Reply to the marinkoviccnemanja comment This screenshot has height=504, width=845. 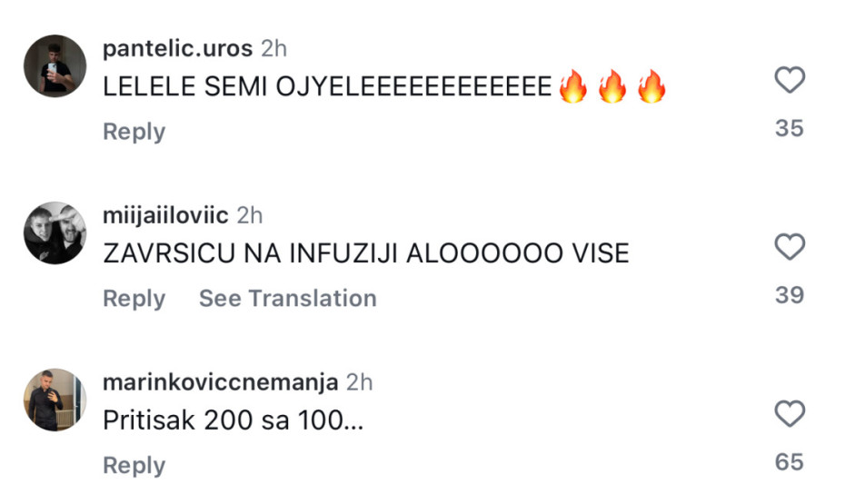[134, 466]
